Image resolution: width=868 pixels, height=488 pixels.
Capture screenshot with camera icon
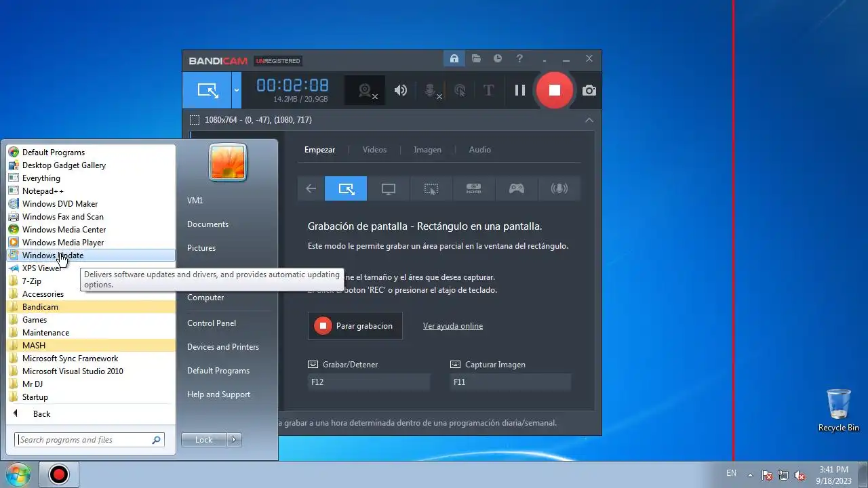tap(589, 90)
